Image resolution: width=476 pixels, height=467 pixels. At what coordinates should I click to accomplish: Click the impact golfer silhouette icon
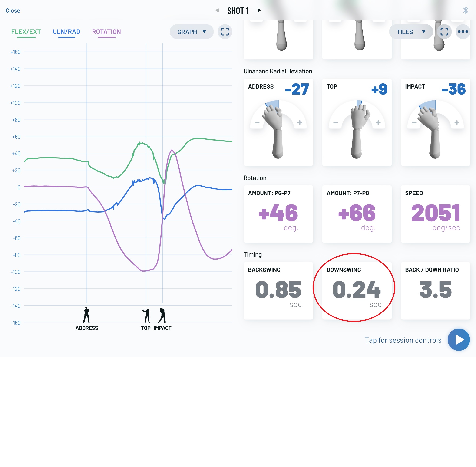pyautogui.click(x=162, y=315)
